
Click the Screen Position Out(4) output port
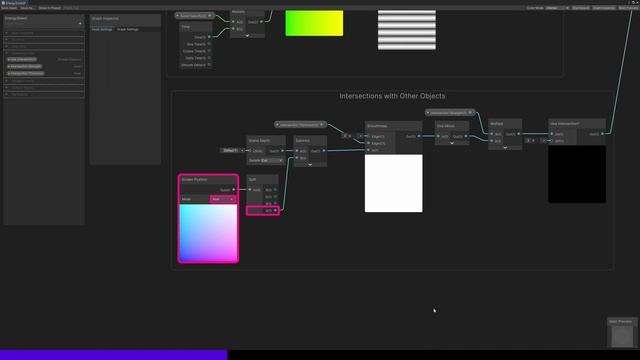[x=234, y=190]
